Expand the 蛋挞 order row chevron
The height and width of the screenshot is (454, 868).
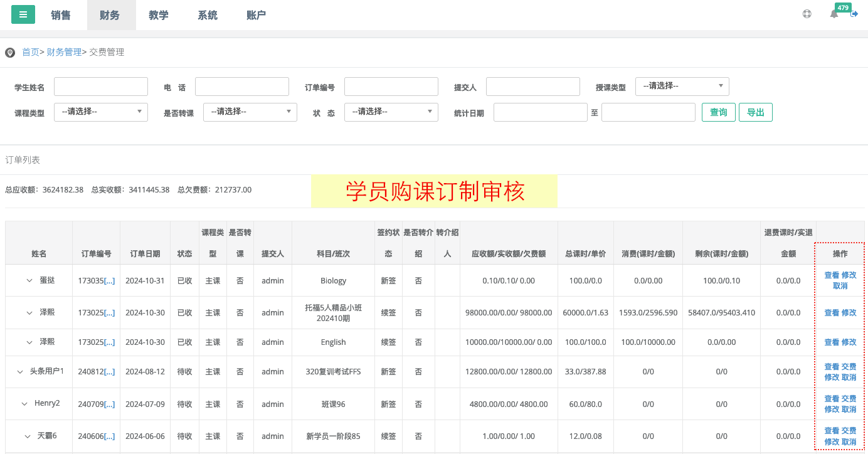[x=29, y=280]
